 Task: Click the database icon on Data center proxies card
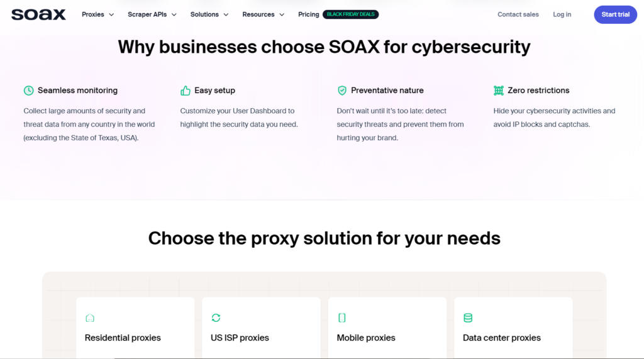tap(468, 318)
